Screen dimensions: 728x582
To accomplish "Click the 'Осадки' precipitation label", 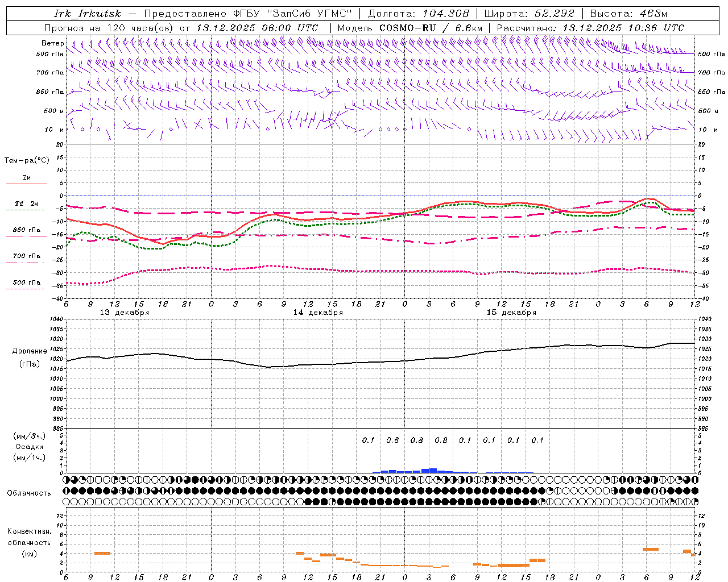I will (30, 447).
